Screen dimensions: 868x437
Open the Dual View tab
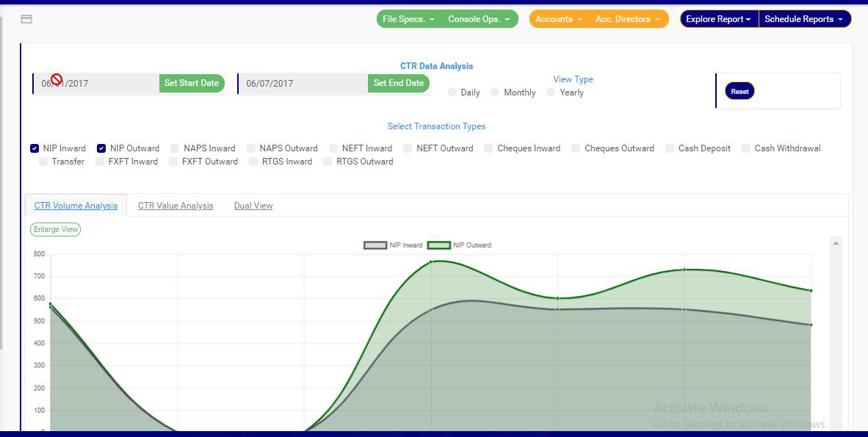[x=253, y=206]
